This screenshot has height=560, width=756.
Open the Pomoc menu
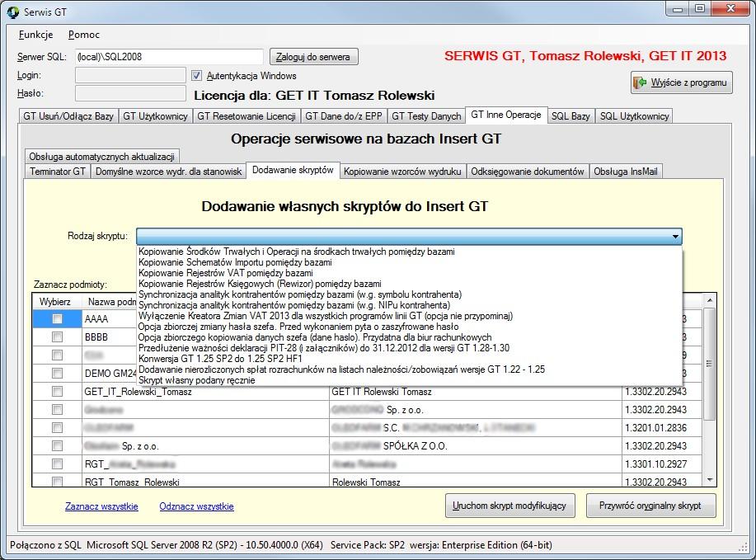coord(84,35)
